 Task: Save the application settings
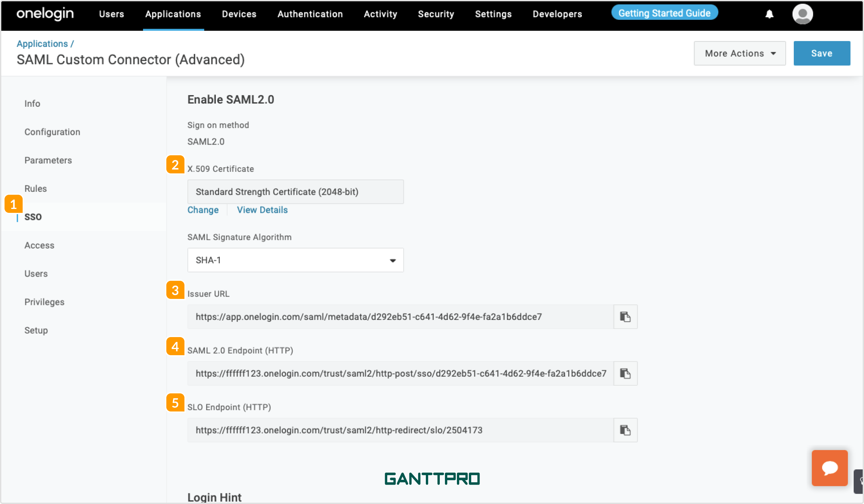(x=822, y=53)
